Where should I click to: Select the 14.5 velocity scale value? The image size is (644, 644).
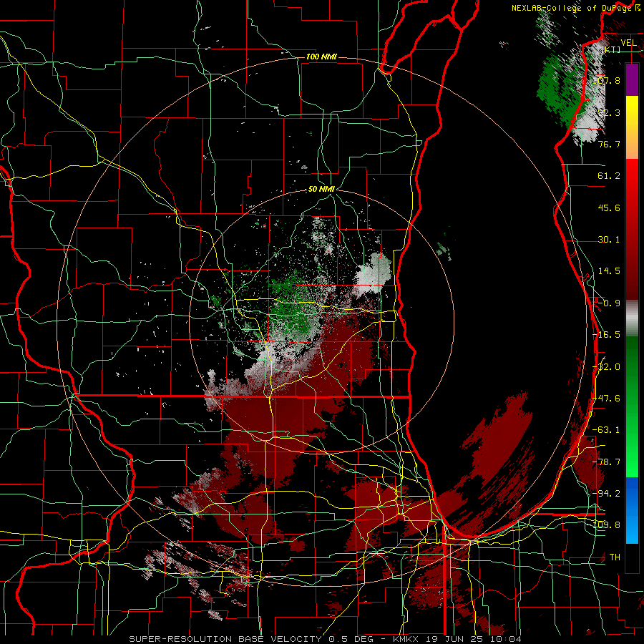click(x=609, y=271)
